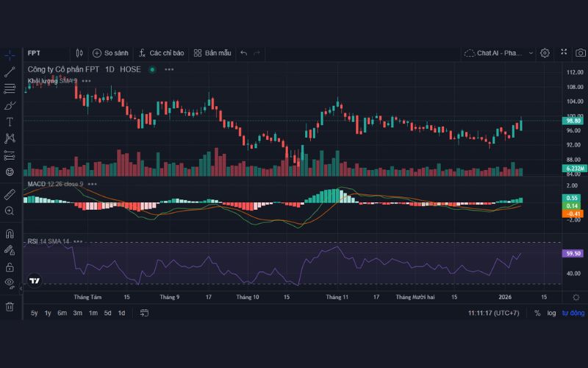
Task: Toggle lock all drawing tools
Action: pos(10,266)
